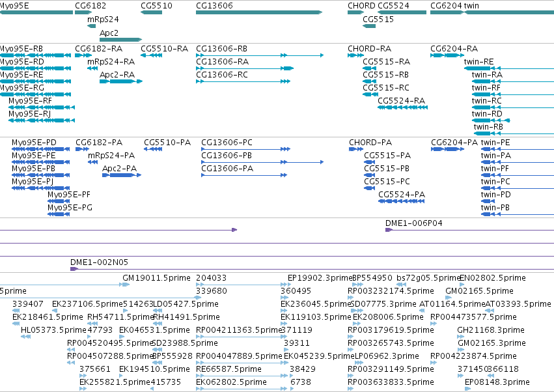The width and height of the screenshot is (554, 392).
Task: Click the twin gene label
Action: [x=471, y=6]
